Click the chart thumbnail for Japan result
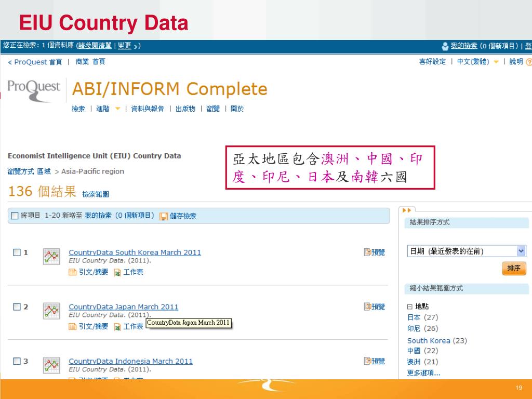This screenshot has height=399, width=532. (x=51, y=311)
